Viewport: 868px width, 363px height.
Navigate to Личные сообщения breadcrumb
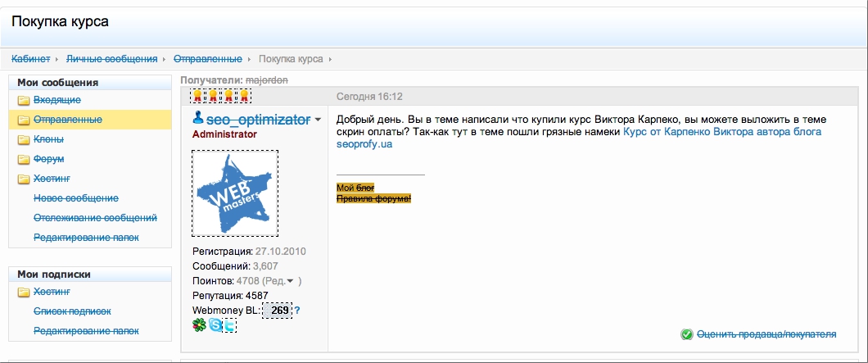coord(111,59)
